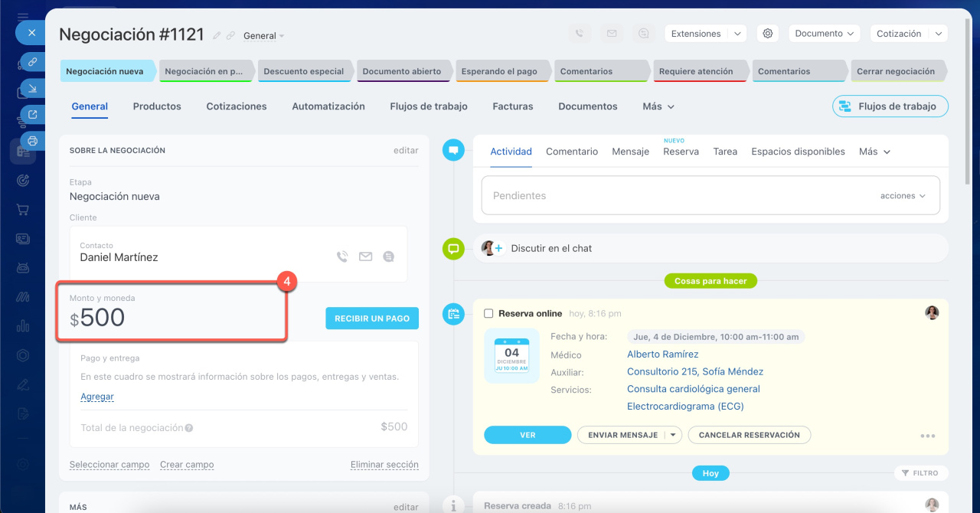Image resolution: width=980 pixels, height=513 pixels.
Task: Click help icon beside Total de la negociación
Action: [x=189, y=428]
